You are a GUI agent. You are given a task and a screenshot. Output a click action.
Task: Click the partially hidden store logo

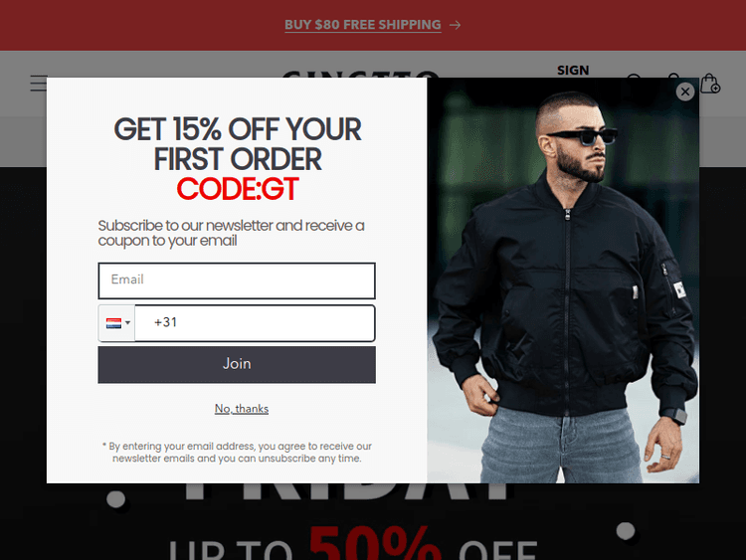coord(361,75)
